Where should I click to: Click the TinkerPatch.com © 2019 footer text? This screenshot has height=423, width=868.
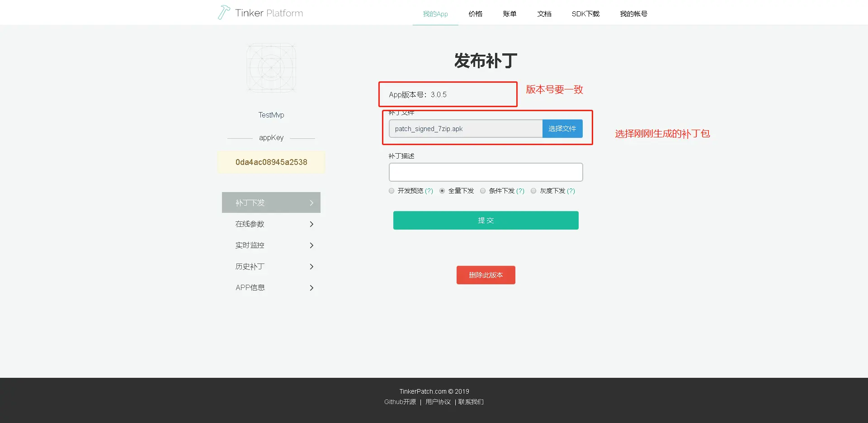[x=434, y=391]
